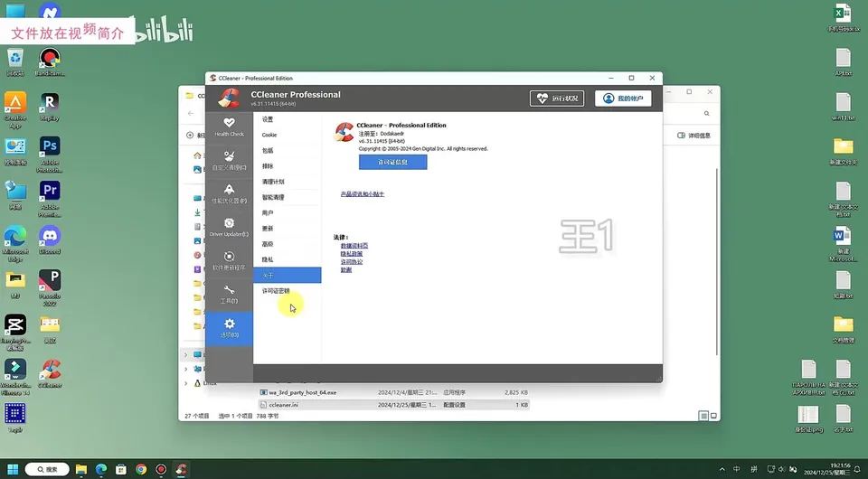The height and width of the screenshot is (479, 868).
Task: Open Tools (工具) wrench section
Action: (x=229, y=295)
